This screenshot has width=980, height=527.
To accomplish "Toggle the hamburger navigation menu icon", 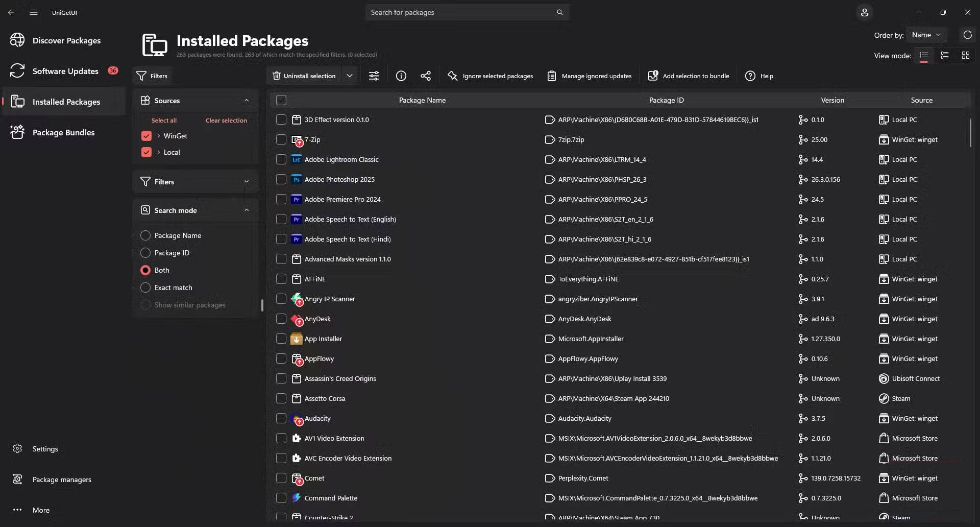I will [34, 12].
